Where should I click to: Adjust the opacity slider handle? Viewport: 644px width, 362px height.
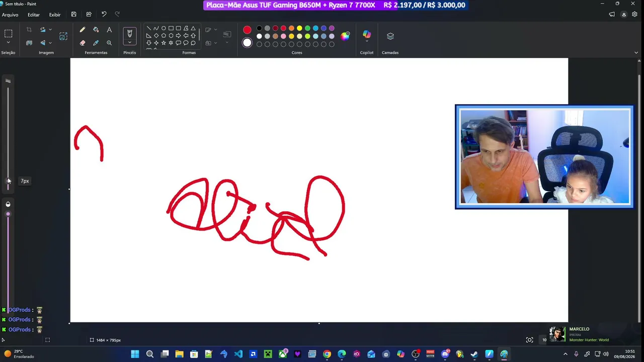(8, 214)
